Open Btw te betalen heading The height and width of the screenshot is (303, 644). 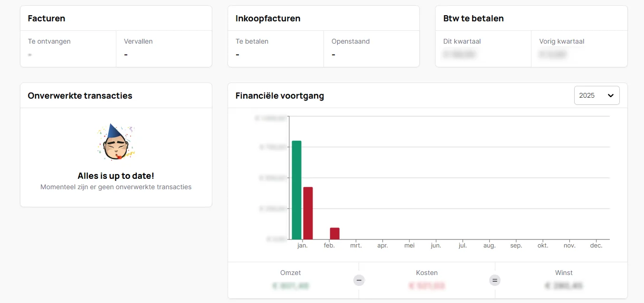(x=473, y=18)
